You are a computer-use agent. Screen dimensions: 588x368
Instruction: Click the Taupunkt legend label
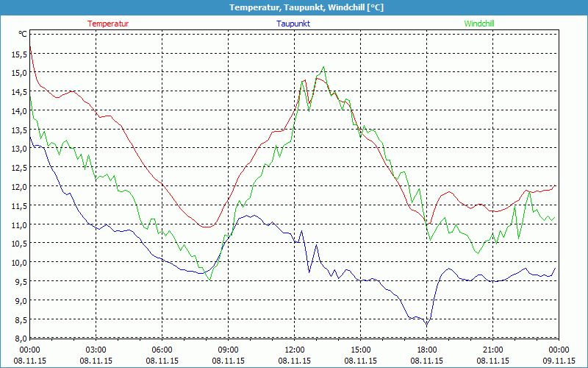coord(293,24)
